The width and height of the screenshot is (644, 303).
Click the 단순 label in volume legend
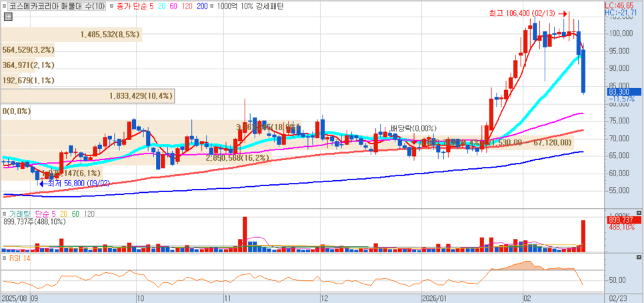(42, 214)
